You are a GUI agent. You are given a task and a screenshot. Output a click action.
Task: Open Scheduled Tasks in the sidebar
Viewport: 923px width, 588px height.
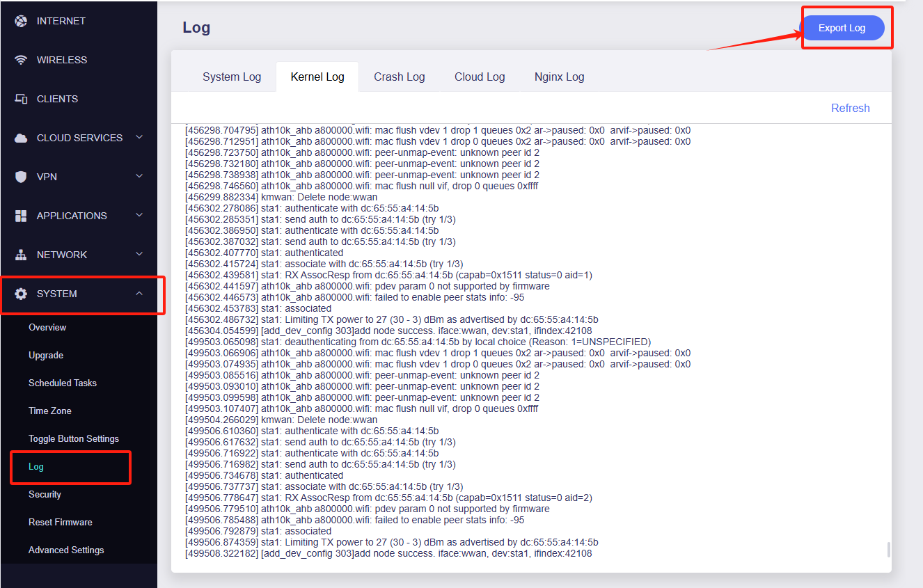pos(63,383)
